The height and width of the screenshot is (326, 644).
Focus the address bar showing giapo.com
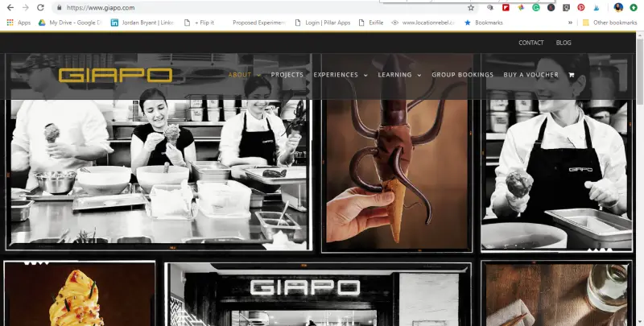(x=263, y=7)
